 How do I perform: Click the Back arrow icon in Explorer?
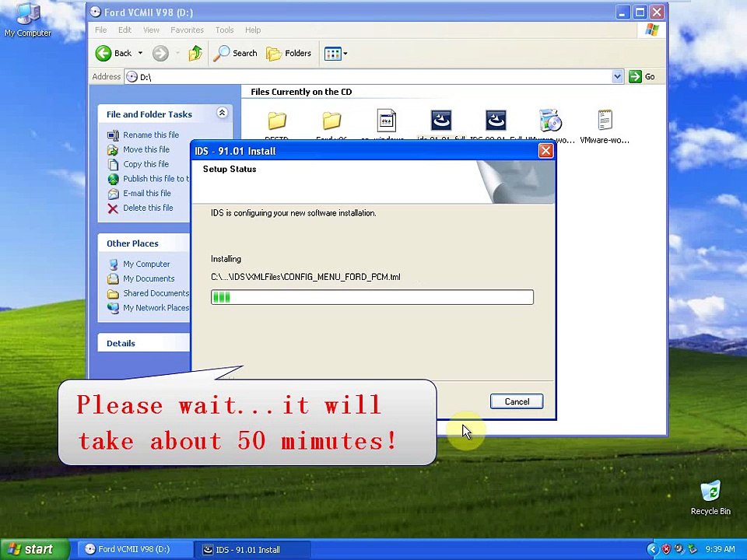click(x=103, y=54)
